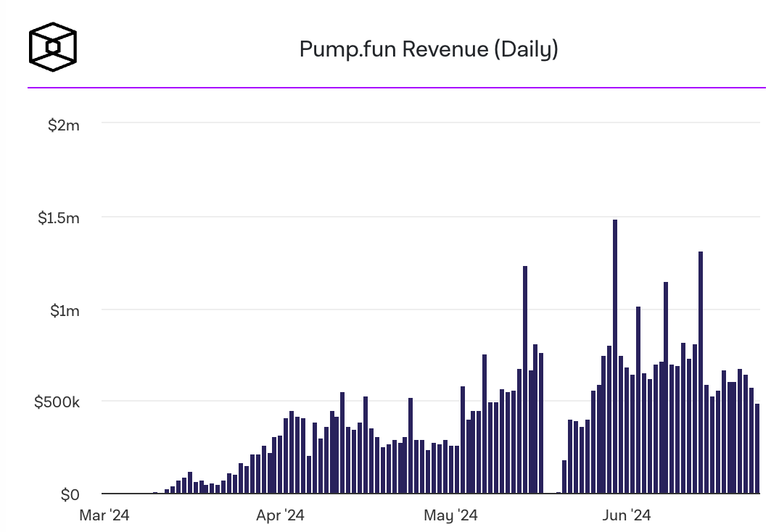Image resolution: width=779 pixels, height=532 pixels.
Task: Click the $1.5m y-axis label
Action: pos(58,217)
